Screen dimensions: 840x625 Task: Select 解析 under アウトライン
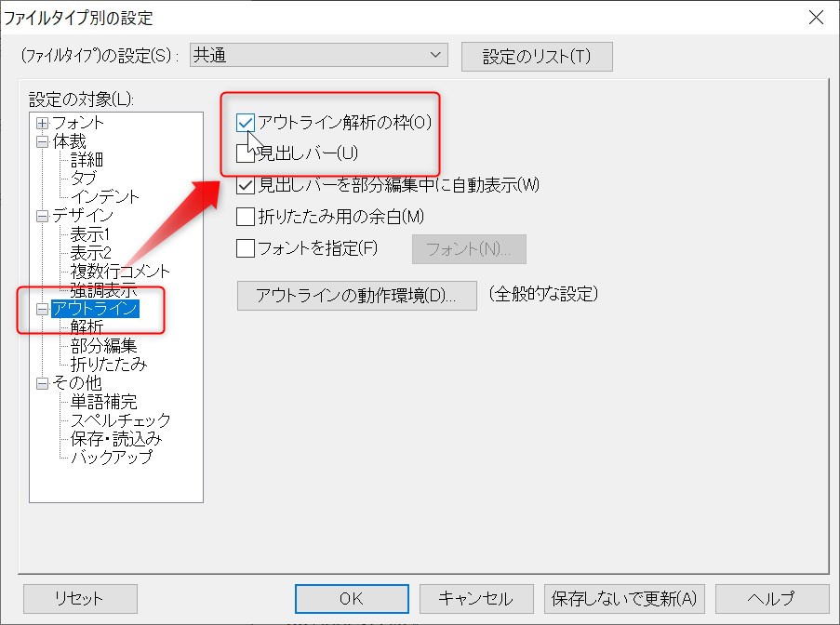87,327
